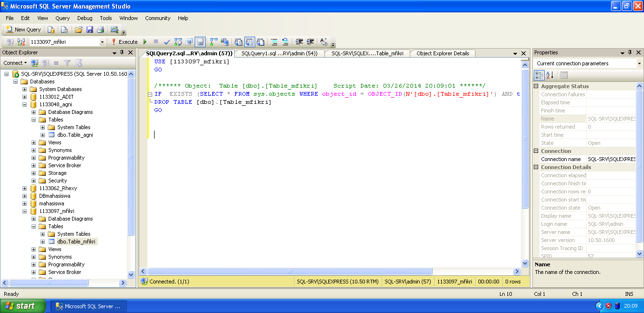Image resolution: width=644 pixels, height=313 pixels.
Task: Click the Activity Monitor toolbar icon
Action: click(114, 30)
